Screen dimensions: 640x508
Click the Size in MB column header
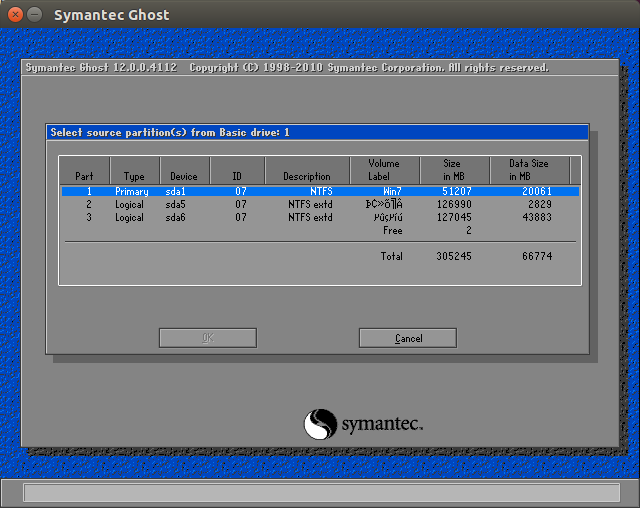[454, 170]
